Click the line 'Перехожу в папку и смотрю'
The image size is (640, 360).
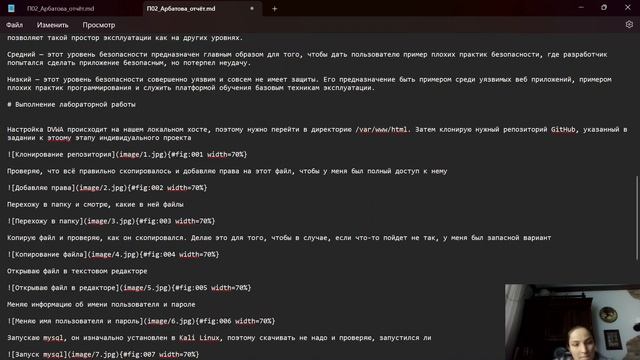pos(95,204)
